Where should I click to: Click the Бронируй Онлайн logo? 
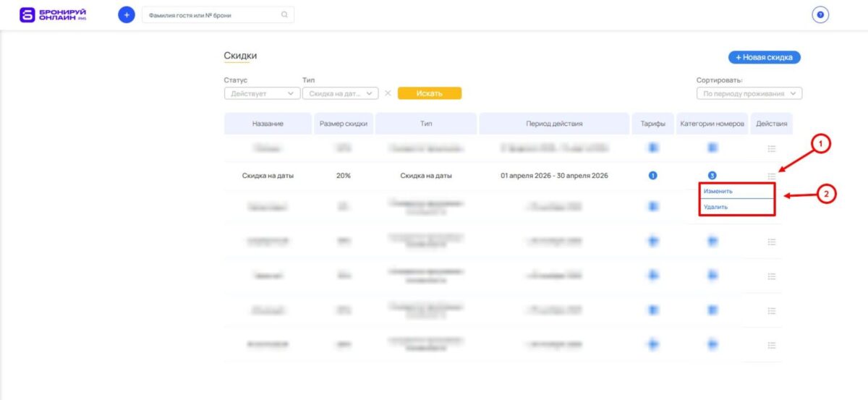pos(51,15)
